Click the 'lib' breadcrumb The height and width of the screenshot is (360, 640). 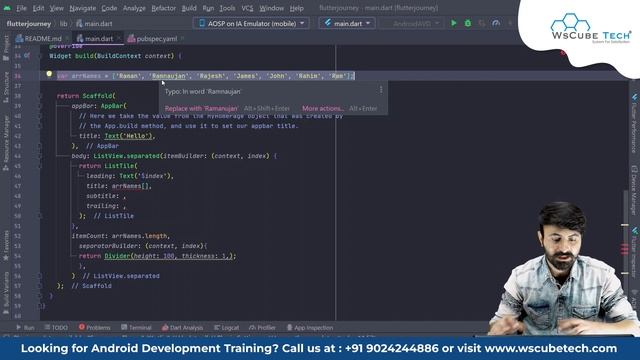[x=64, y=24]
